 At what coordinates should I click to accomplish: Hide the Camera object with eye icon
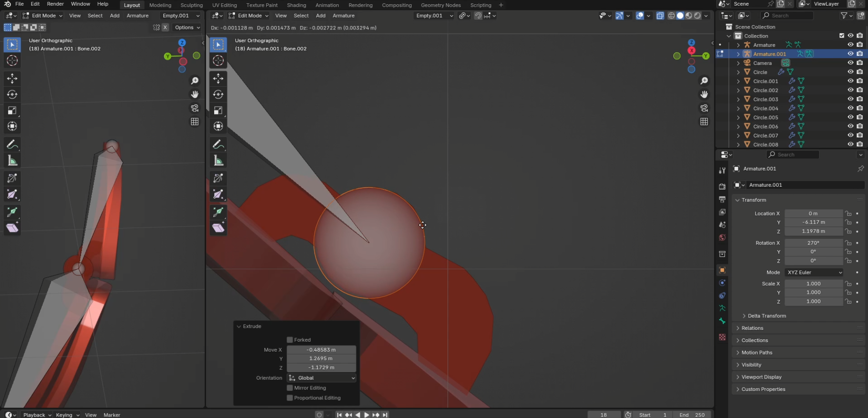point(850,63)
